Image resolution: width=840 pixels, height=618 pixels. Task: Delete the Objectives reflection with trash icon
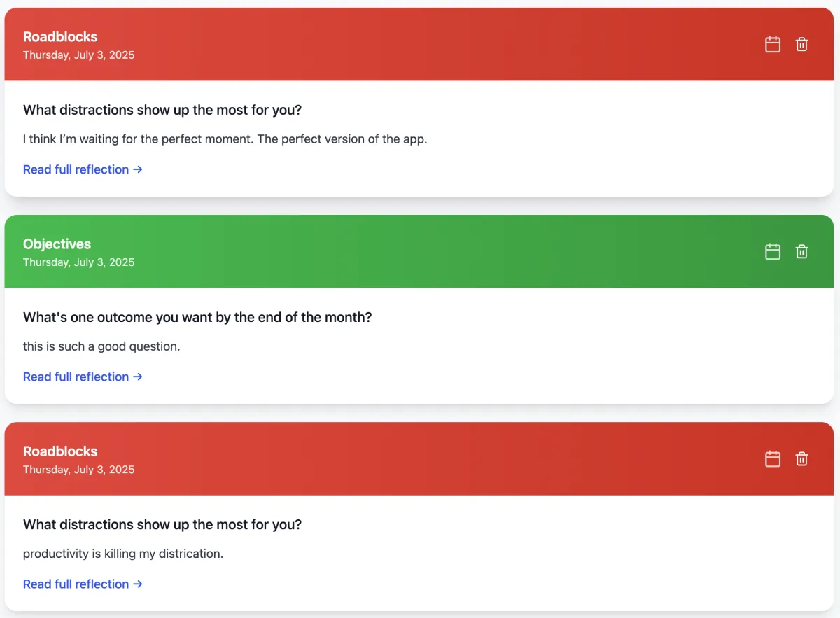pyautogui.click(x=802, y=251)
